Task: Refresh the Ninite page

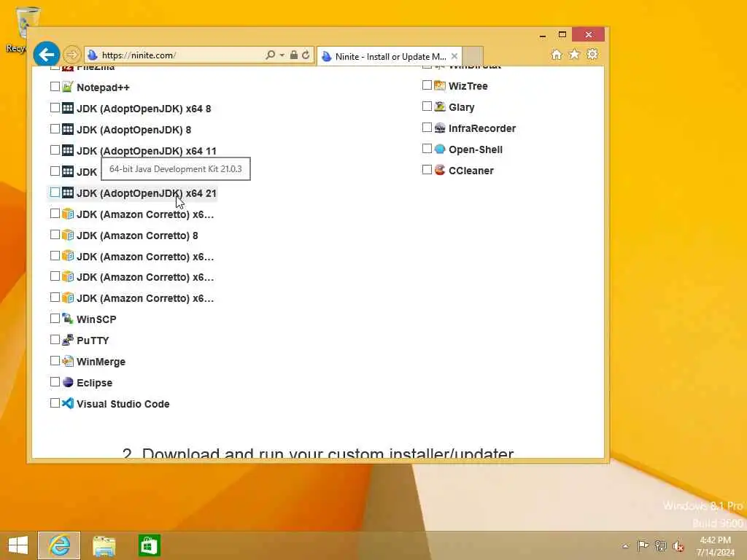Action: tap(306, 55)
